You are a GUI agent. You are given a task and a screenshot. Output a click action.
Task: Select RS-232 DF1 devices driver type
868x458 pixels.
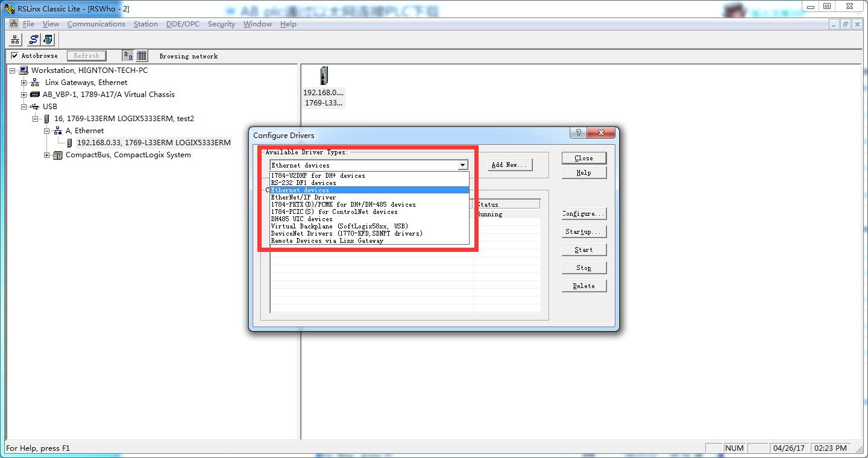tap(303, 183)
